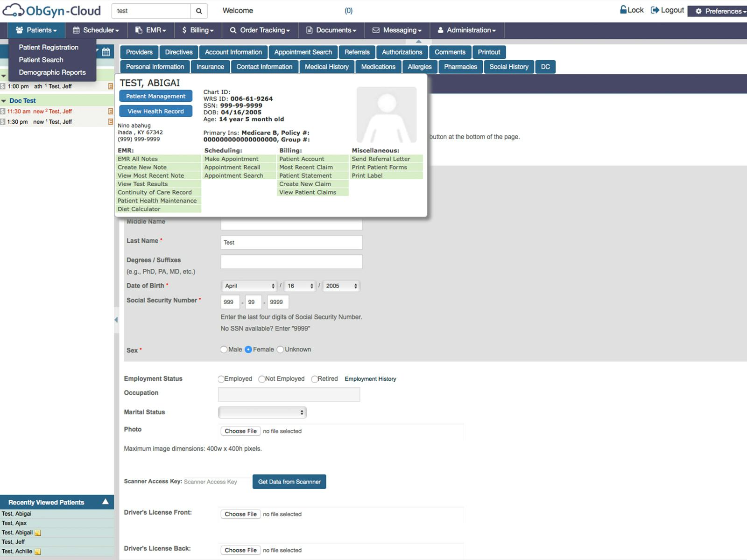Click Choose File for the patient Photo
The image size is (747, 560).
tap(240, 431)
